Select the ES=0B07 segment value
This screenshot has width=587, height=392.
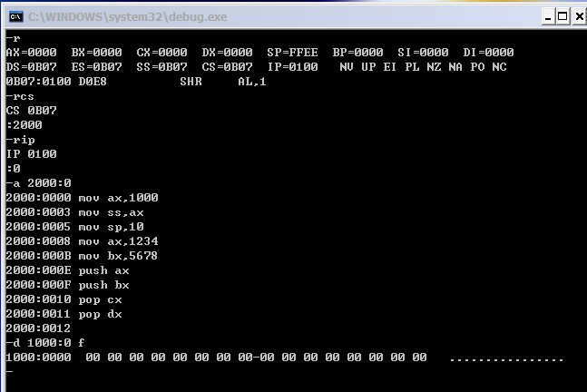click(x=96, y=67)
